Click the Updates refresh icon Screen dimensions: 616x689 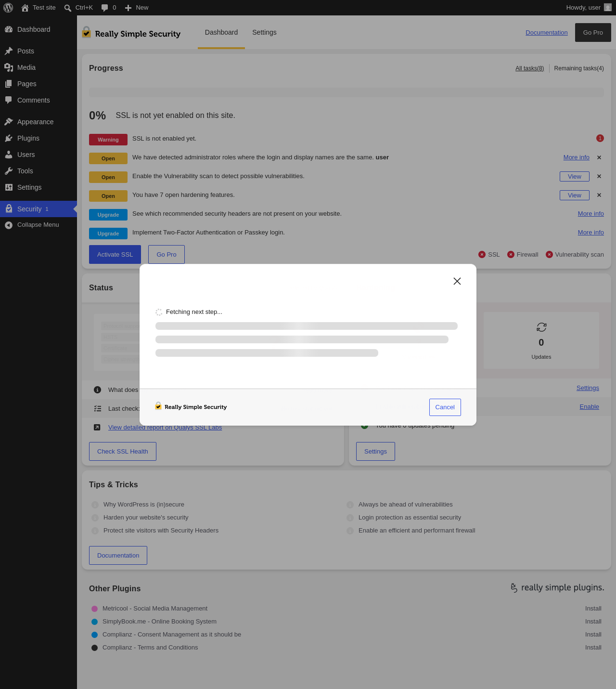(541, 327)
